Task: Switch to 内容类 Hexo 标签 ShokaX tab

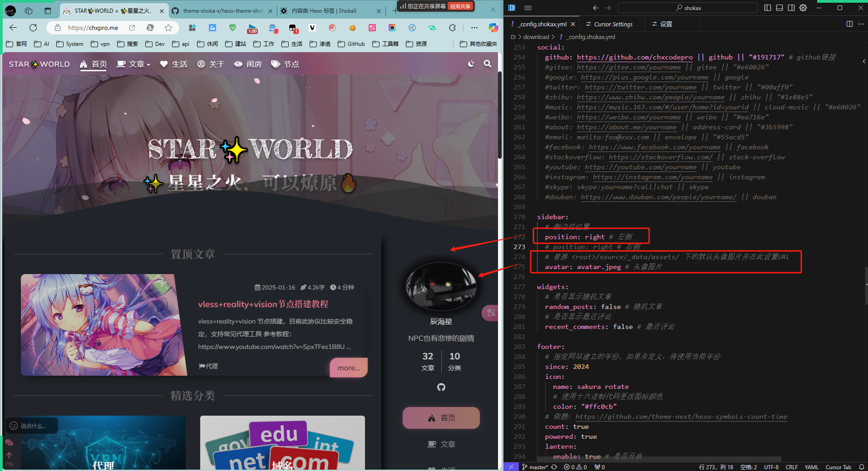Action: click(x=330, y=10)
